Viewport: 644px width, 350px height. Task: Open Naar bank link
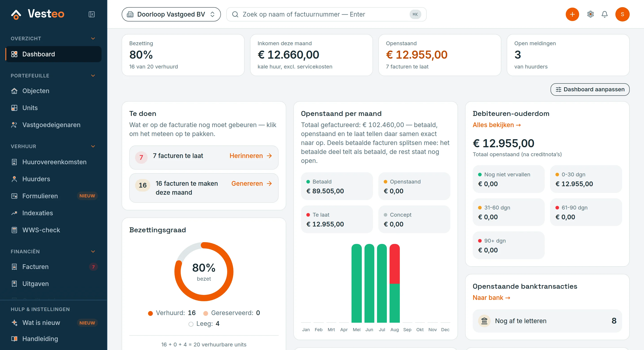pyautogui.click(x=491, y=298)
